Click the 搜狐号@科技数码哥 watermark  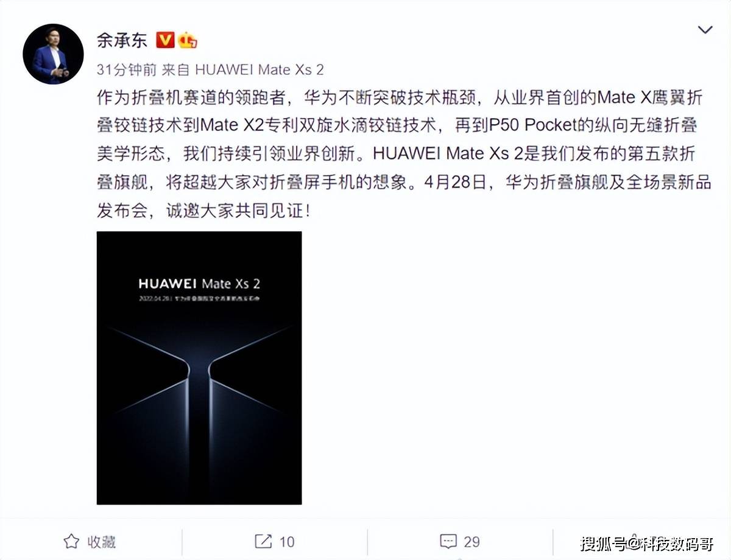646,542
